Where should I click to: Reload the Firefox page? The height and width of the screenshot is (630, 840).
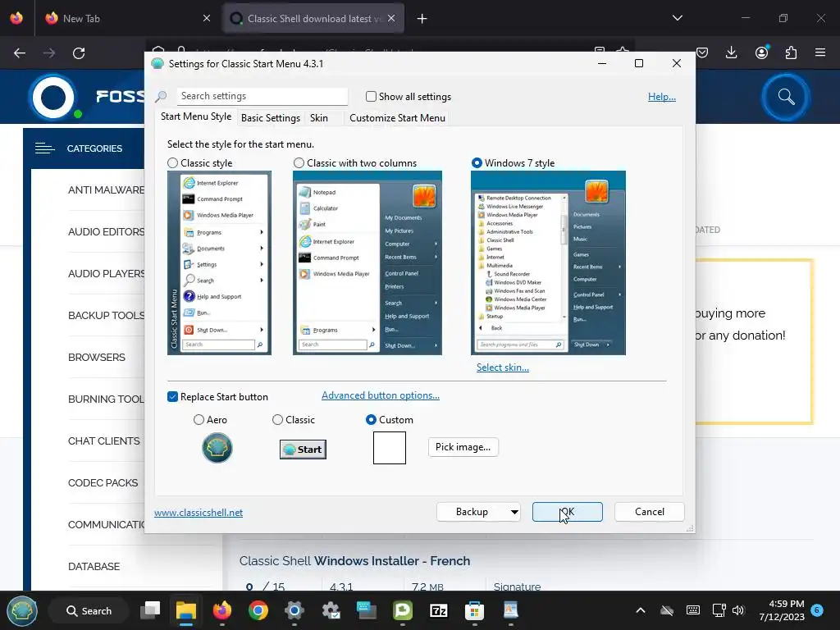pos(79,53)
